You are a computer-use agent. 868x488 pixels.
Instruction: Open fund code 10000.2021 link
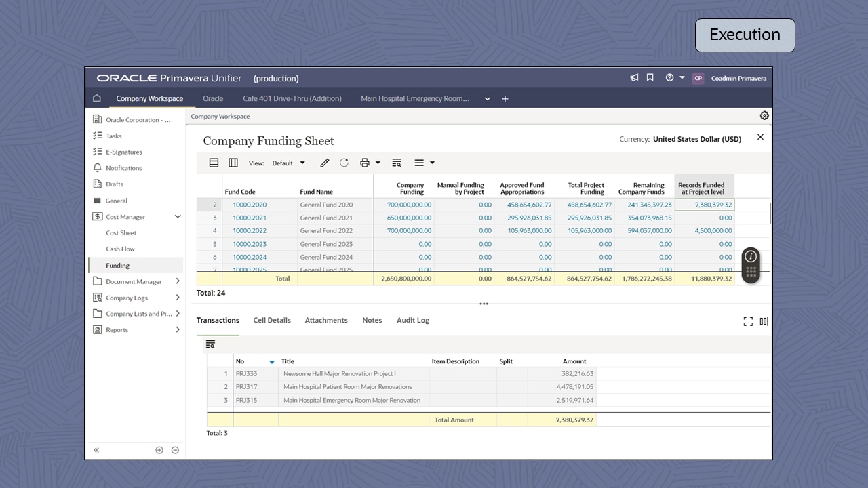[249, 218]
